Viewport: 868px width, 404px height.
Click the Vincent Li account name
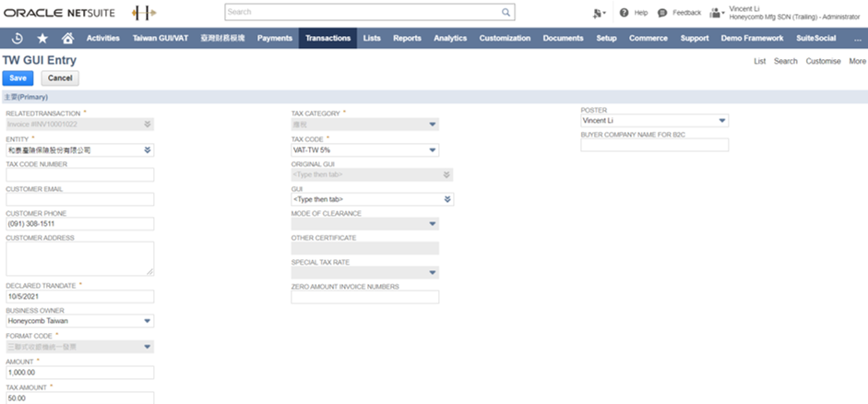coord(745,9)
